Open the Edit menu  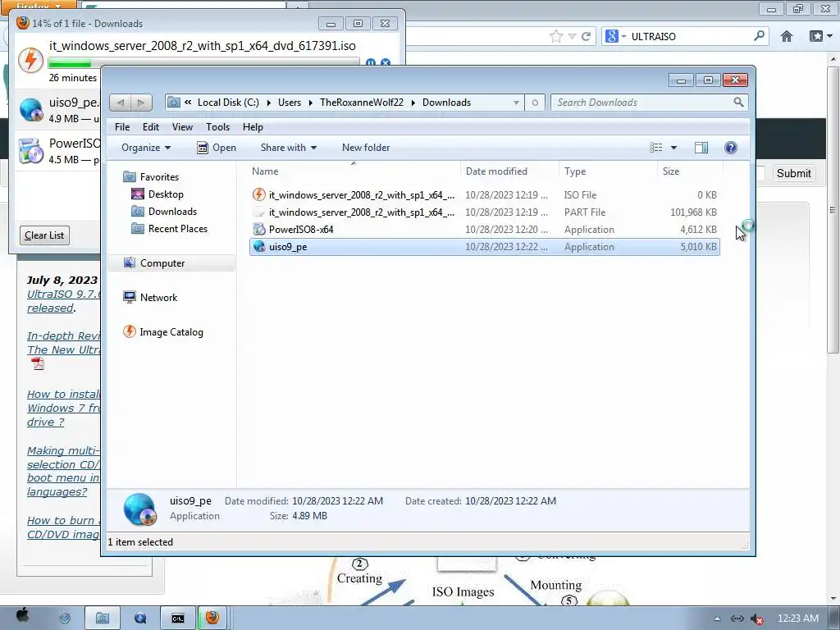(151, 127)
